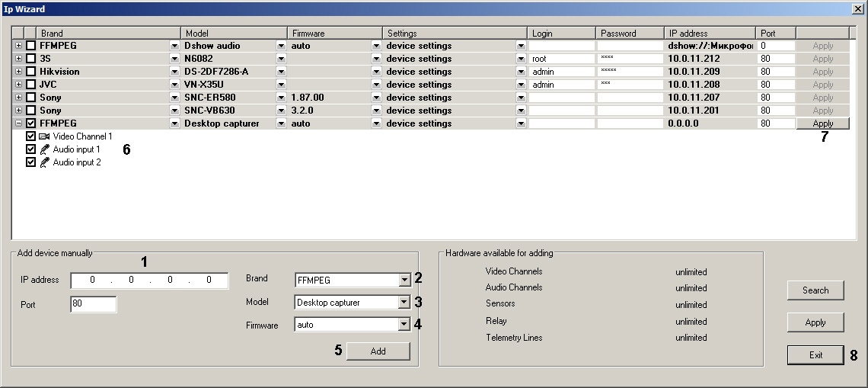
Task: Apply settings for the Desktop capturer row
Action: coord(822,123)
